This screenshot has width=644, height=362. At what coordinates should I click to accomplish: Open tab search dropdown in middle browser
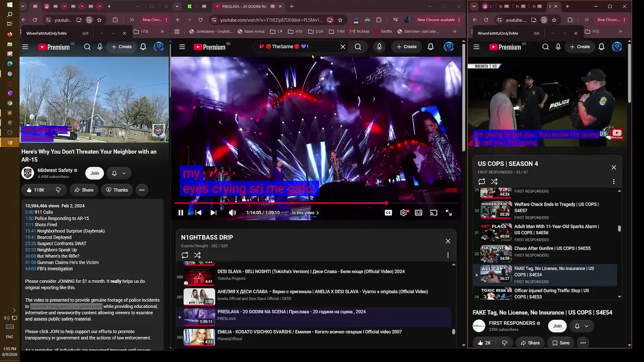coord(177,7)
